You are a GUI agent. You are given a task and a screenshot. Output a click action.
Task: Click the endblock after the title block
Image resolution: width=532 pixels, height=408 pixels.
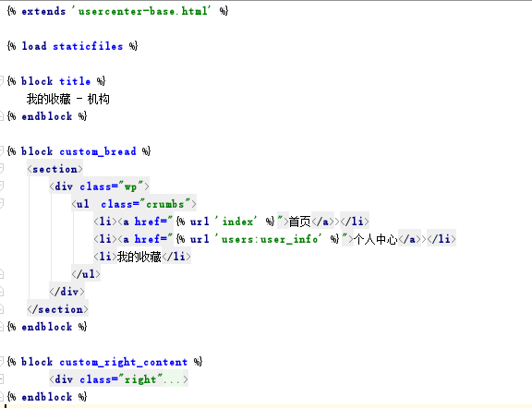[47, 116]
